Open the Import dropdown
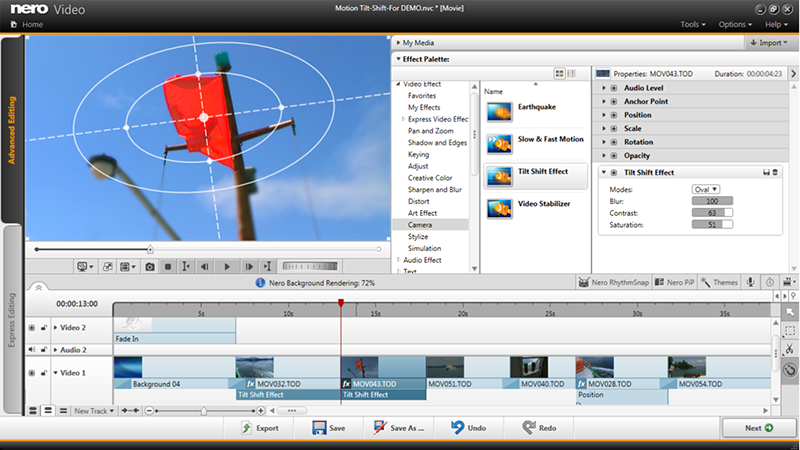 point(768,43)
